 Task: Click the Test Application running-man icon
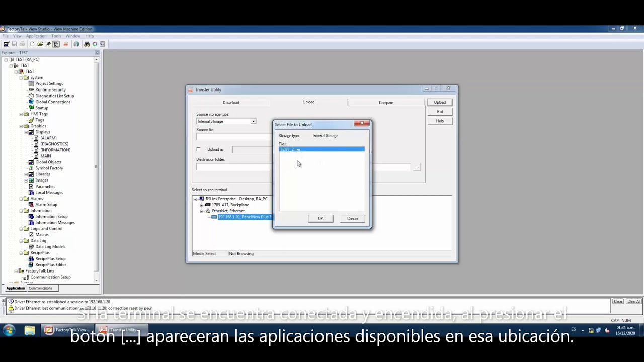(48, 44)
